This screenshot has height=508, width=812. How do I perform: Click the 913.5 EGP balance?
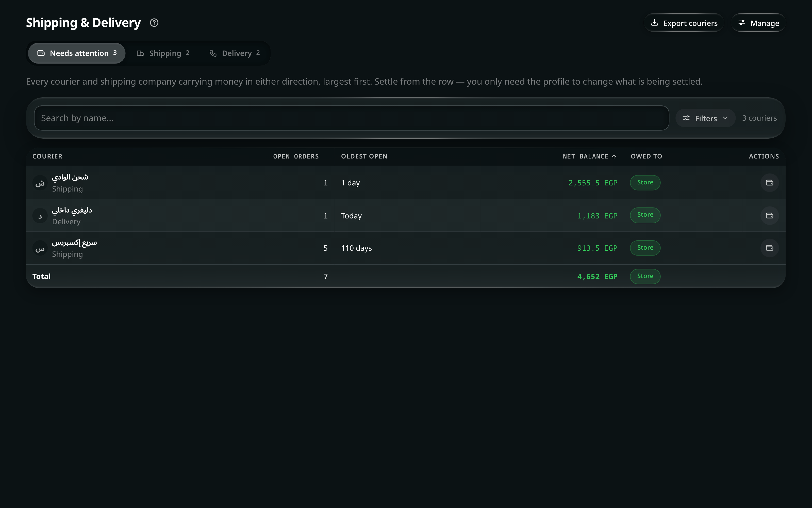(597, 248)
